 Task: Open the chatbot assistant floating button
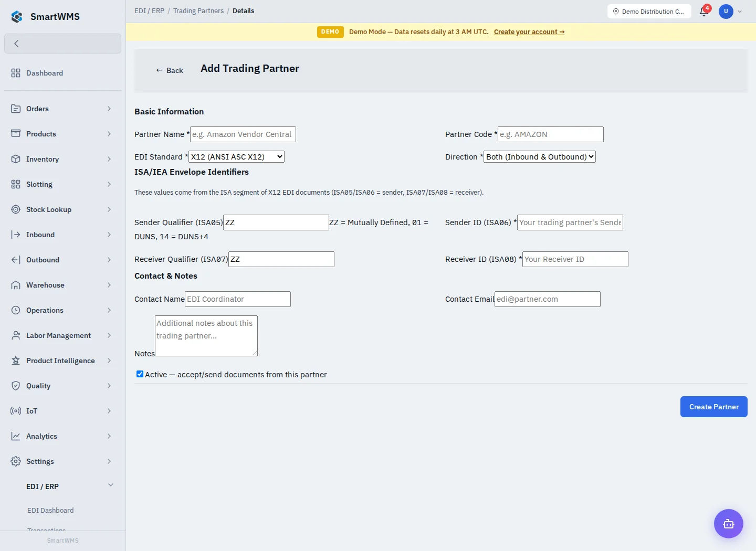pyautogui.click(x=729, y=524)
